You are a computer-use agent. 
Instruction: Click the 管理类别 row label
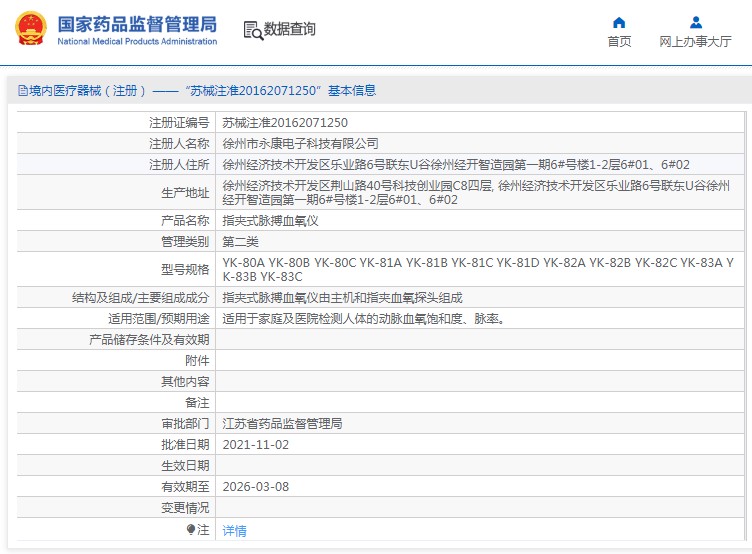(x=185, y=242)
